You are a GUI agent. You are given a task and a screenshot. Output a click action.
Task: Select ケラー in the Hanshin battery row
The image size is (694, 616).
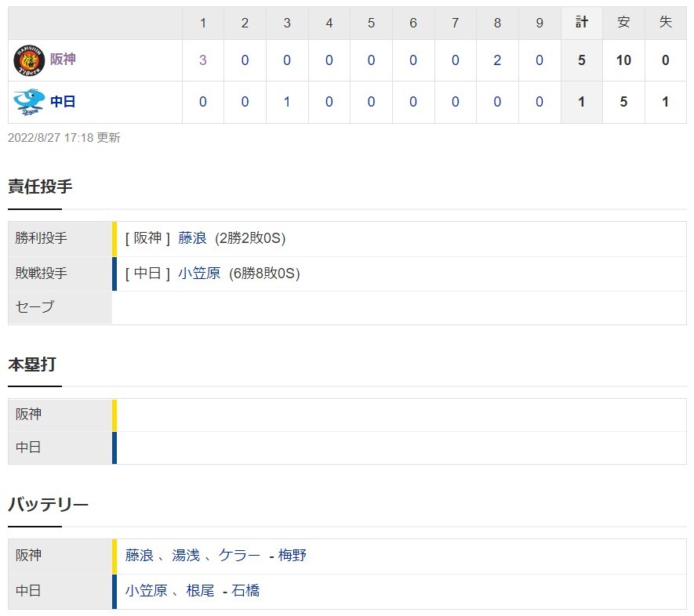(239, 556)
